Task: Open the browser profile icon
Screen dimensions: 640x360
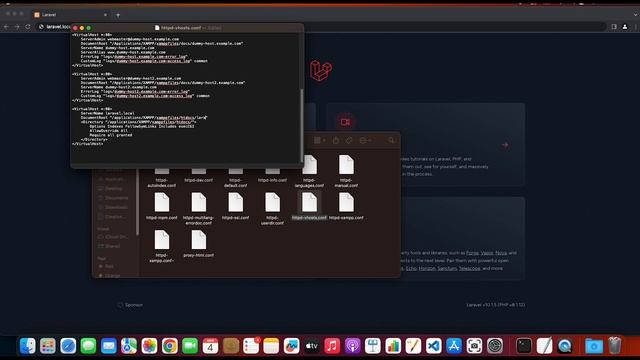Action: [x=625, y=27]
